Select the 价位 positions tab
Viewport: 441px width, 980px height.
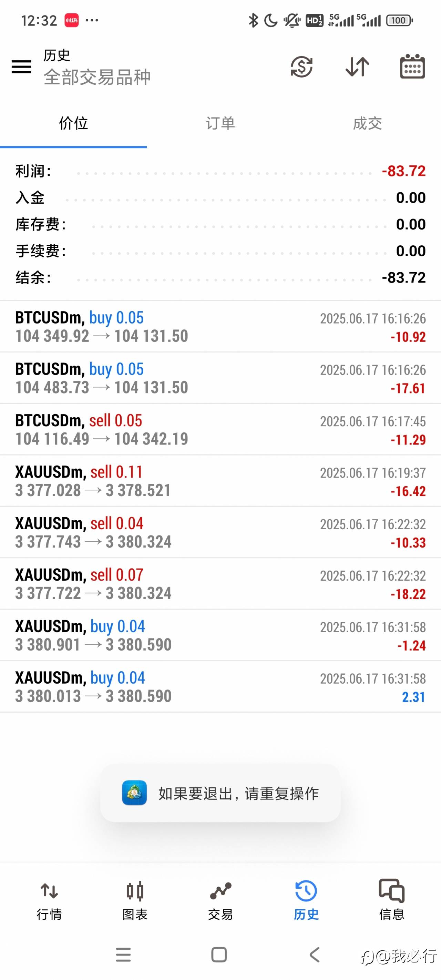point(73,123)
